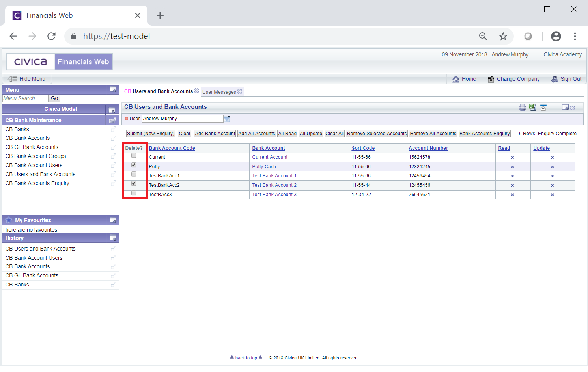Open Chrome three-dot menu

click(x=575, y=36)
